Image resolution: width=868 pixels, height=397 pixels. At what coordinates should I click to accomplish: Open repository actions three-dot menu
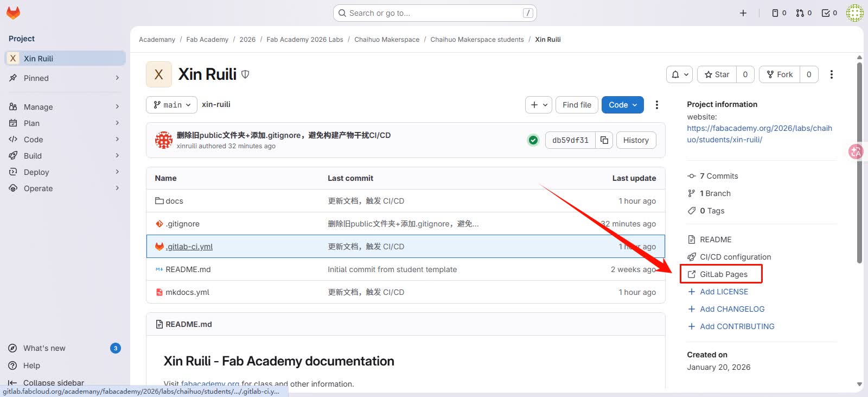657,105
